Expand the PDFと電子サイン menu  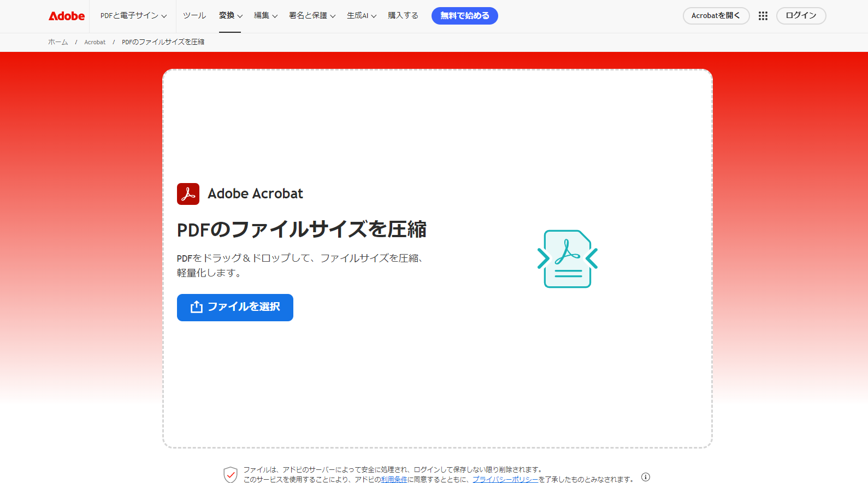click(x=134, y=16)
